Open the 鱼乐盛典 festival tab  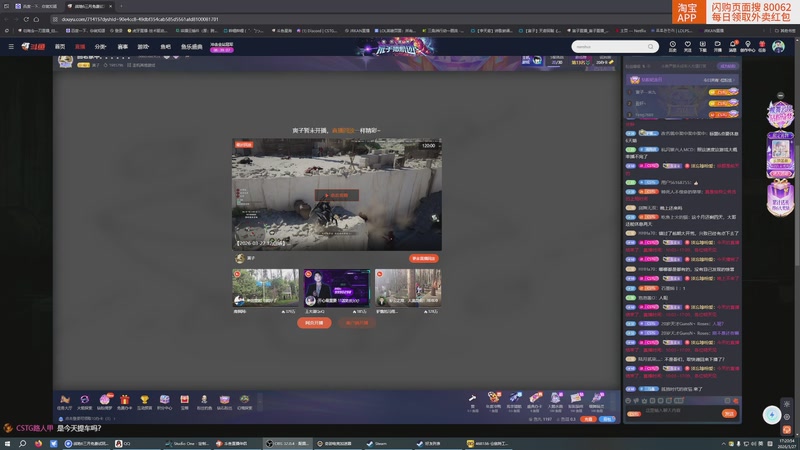point(191,46)
